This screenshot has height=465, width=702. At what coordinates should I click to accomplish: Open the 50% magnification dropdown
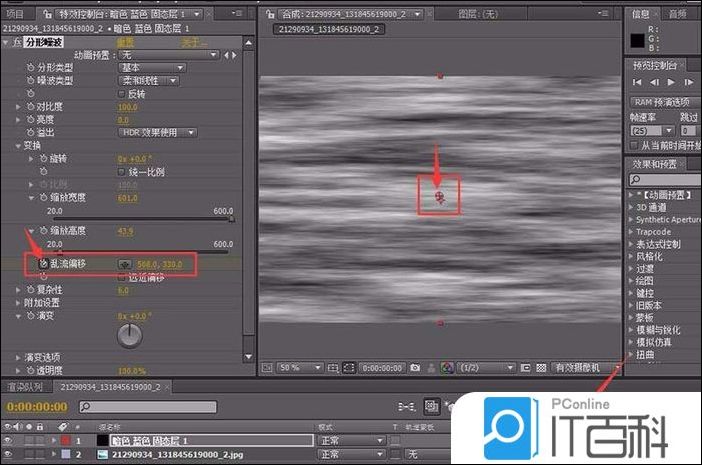click(300, 368)
